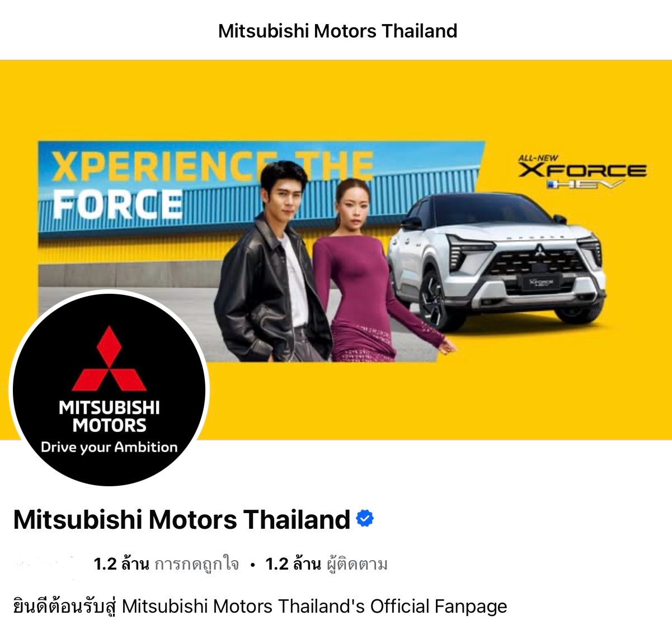Click the XPERIENCE THE FORCE banner text
The width and height of the screenshot is (672, 639).
pos(213,184)
